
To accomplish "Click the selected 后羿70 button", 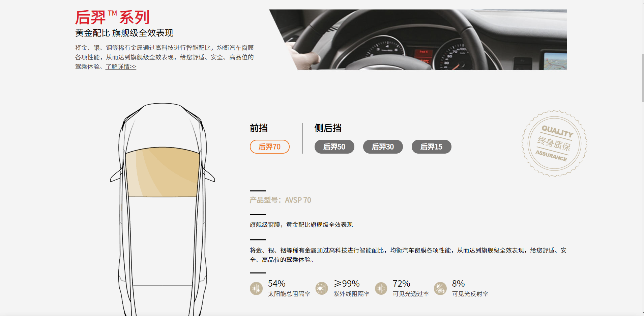I will click(269, 147).
